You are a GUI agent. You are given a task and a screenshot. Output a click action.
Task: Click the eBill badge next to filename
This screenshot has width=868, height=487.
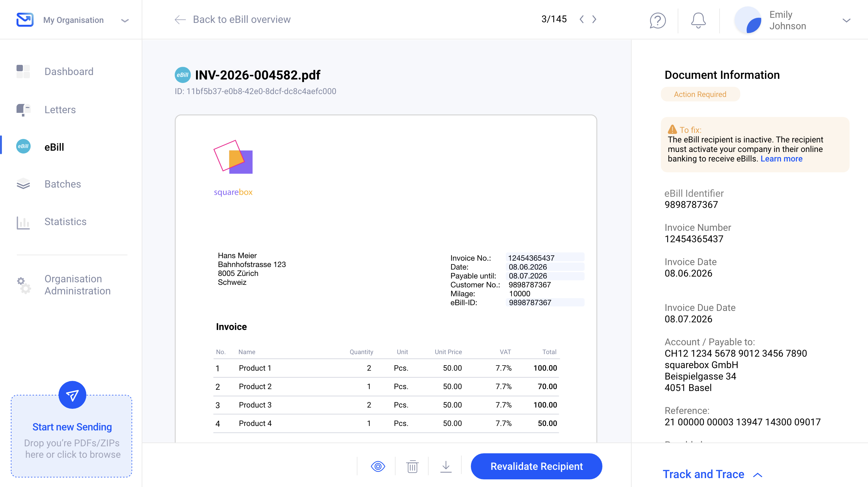[183, 75]
